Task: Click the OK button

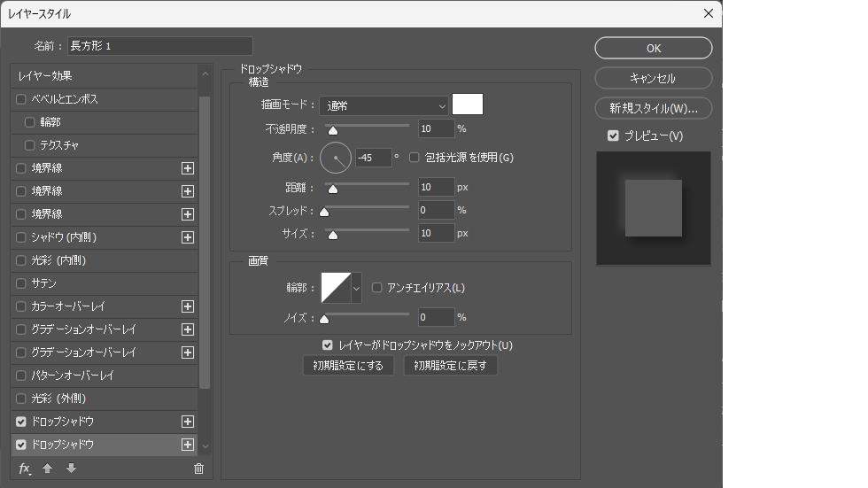Action: coord(654,48)
